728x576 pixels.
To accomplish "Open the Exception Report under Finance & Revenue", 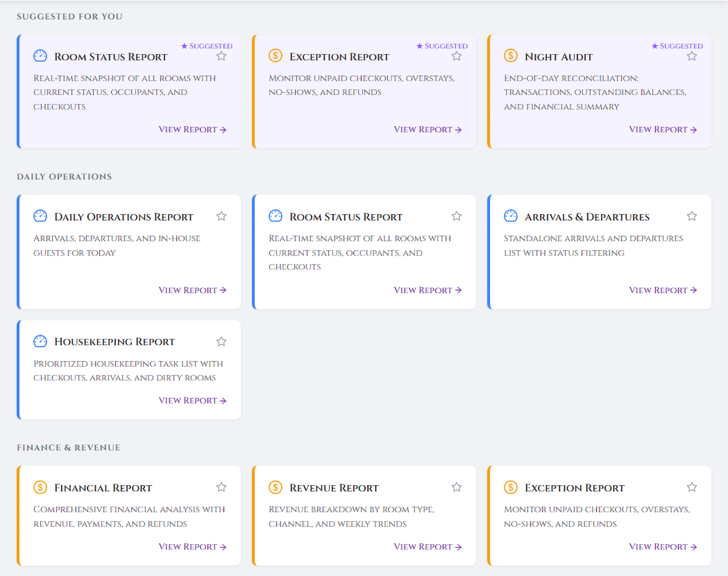I will click(x=662, y=546).
